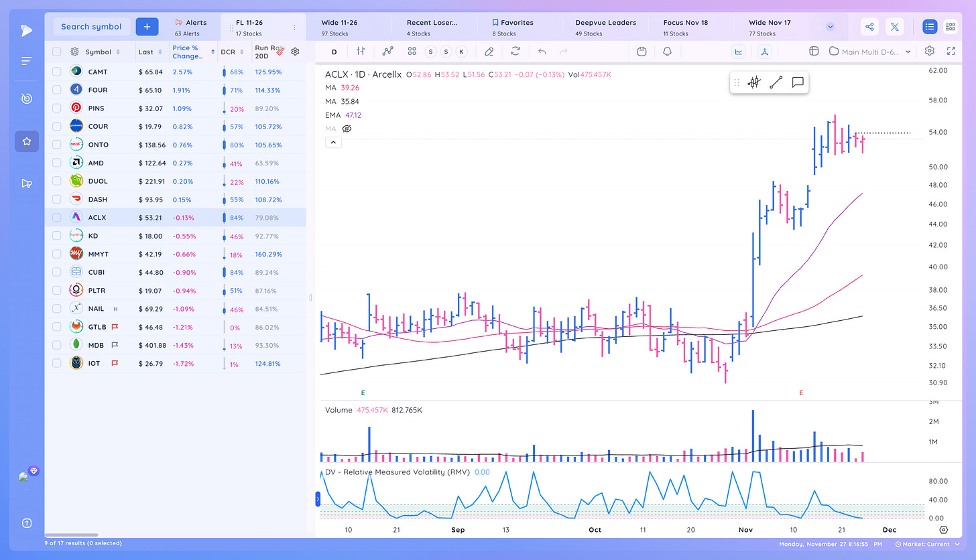Screen dimensions: 976x560
Task: Check the AMD row checkbox
Action: [x=57, y=163]
